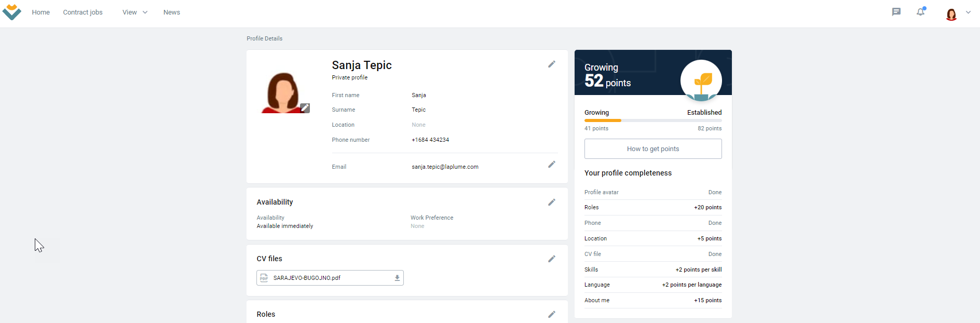Image resolution: width=980 pixels, height=323 pixels.
Task: Edit the Roles section
Action: pos(552,315)
